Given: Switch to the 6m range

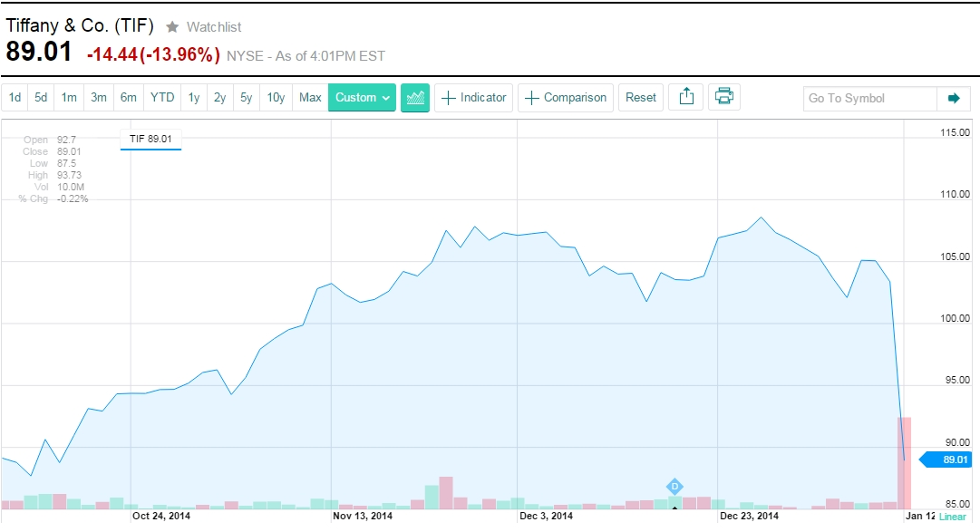Looking at the screenshot, I should point(129,98).
